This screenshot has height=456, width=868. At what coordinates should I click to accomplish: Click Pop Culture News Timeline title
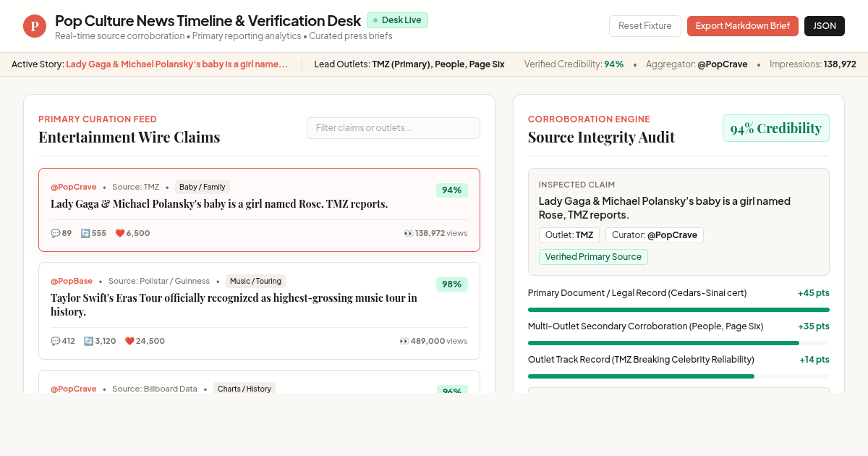(208, 20)
